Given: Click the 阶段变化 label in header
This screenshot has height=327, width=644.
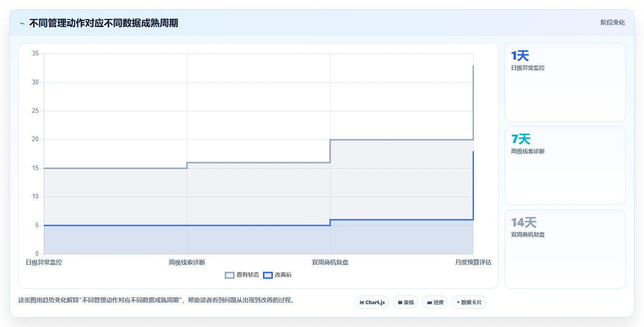Looking at the screenshot, I should [612, 22].
